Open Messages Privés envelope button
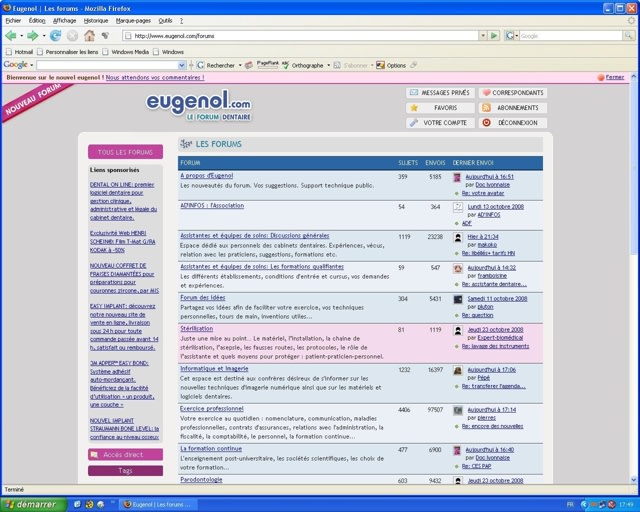 [x=439, y=93]
